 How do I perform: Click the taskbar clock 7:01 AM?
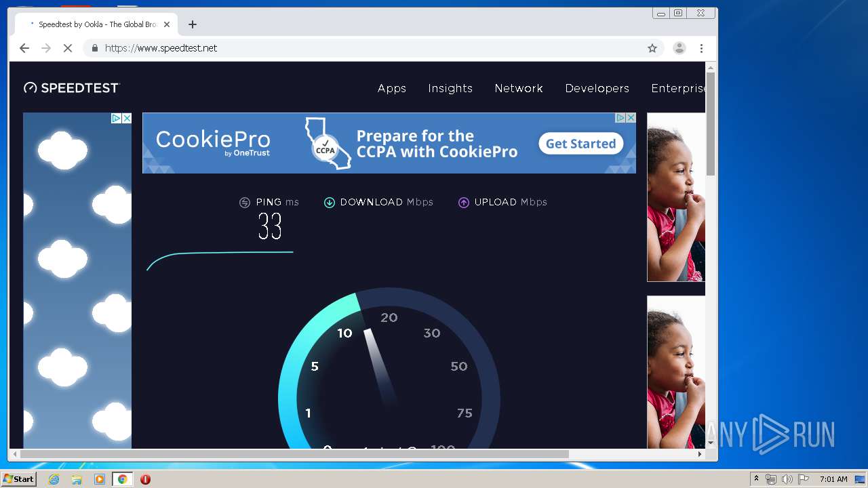833,479
